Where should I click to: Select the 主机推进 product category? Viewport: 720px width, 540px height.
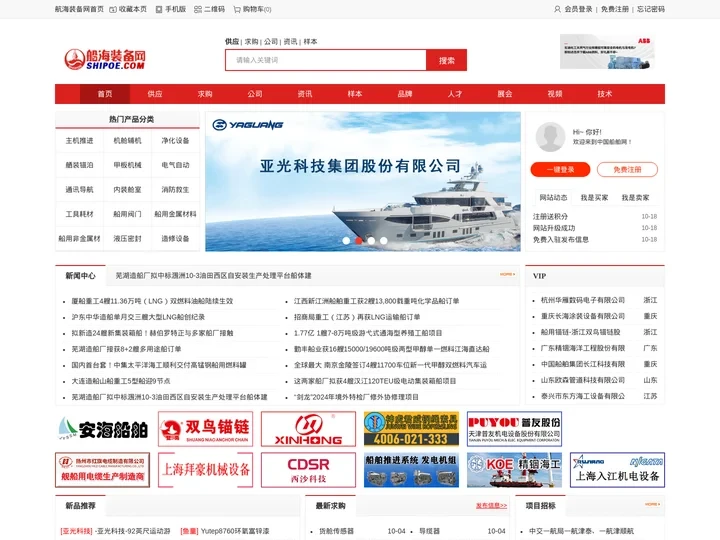pyautogui.click(x=79, y=141)
